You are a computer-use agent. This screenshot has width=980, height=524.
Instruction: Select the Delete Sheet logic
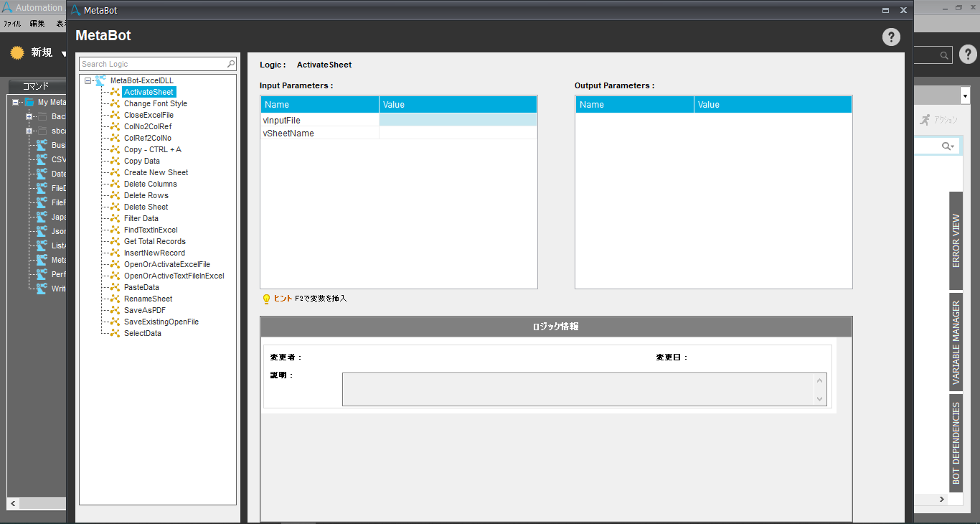(146, 207)
